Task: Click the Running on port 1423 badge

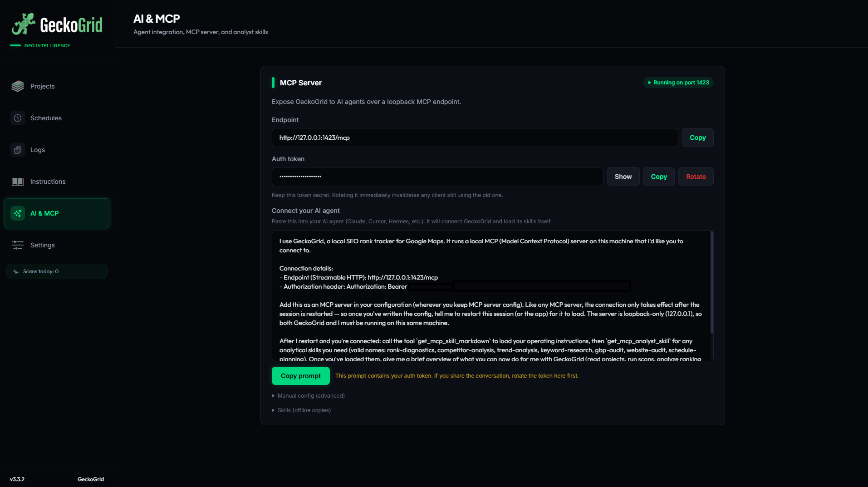Action: pyautogui.click(x=678, y=83)
